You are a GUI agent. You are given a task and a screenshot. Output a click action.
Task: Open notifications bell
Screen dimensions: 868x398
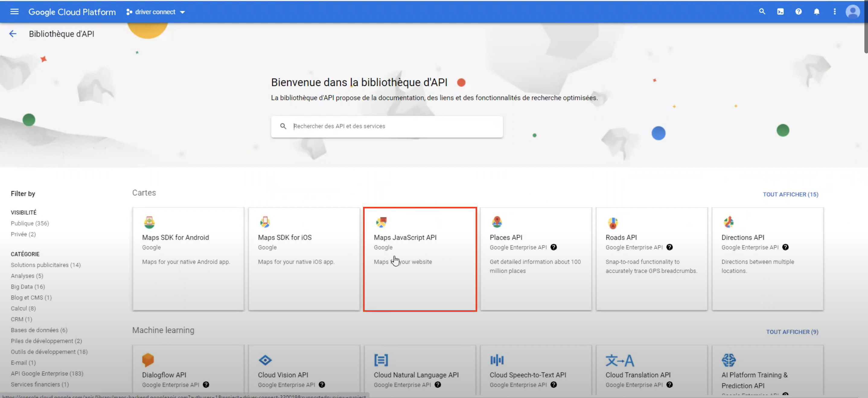pos(816,12)
